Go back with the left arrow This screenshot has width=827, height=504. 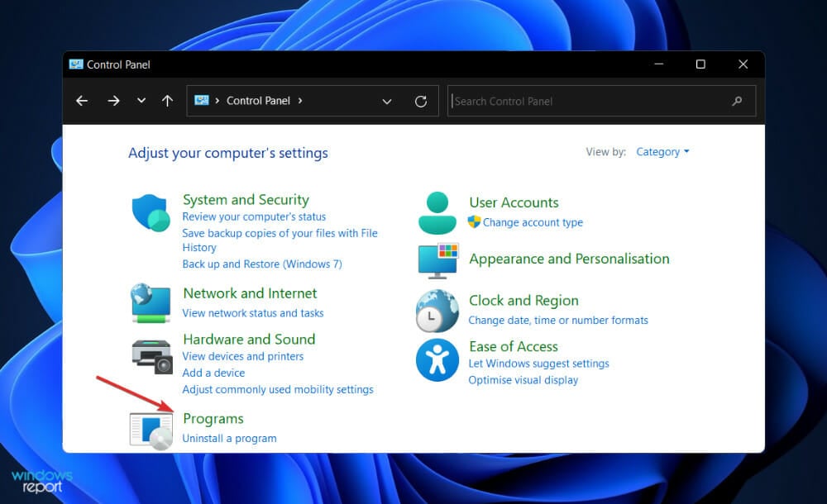pyautogui.click(x=82, y=101)
